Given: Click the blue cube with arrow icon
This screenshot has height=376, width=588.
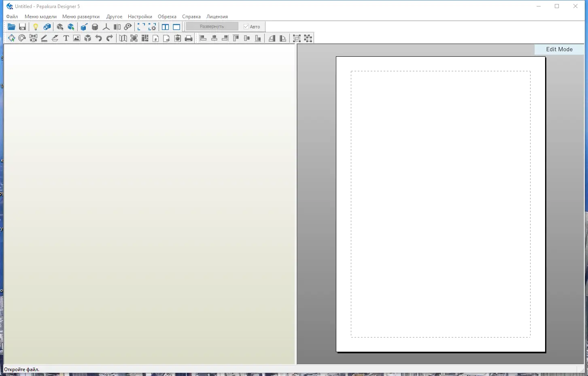Looking at the screenshot, I should coord(84,27).
